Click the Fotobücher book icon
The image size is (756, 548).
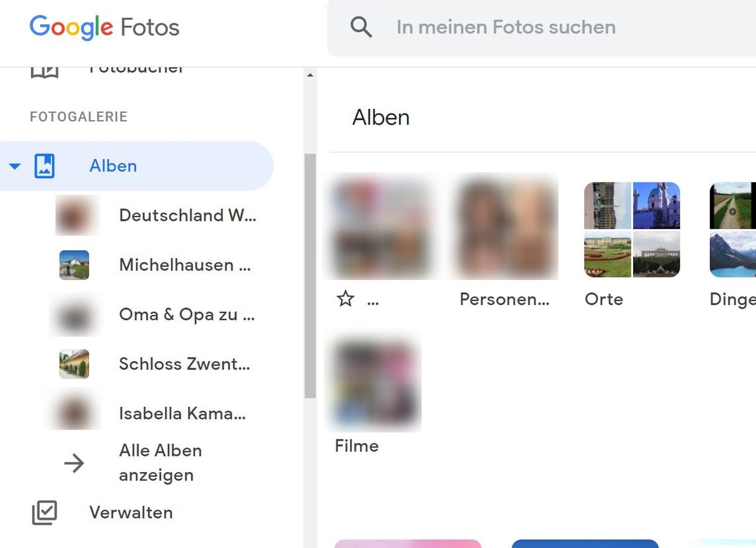click(44, 72)
